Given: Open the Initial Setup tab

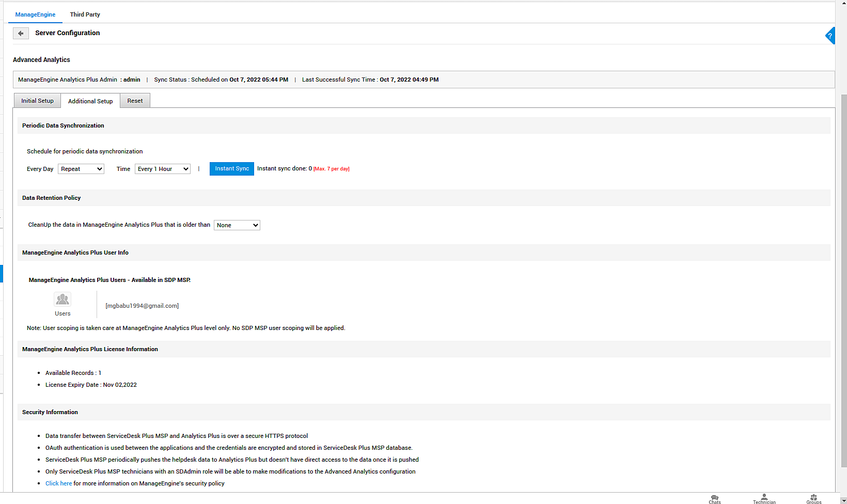Looking at the screenshot, I should tap(37, 101).
